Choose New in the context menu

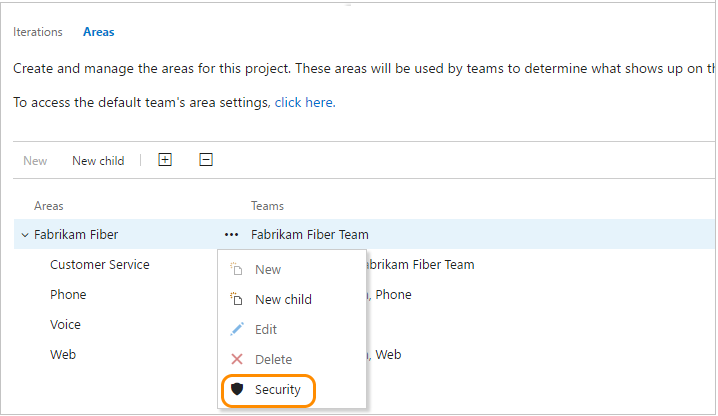tap(292, 269)
